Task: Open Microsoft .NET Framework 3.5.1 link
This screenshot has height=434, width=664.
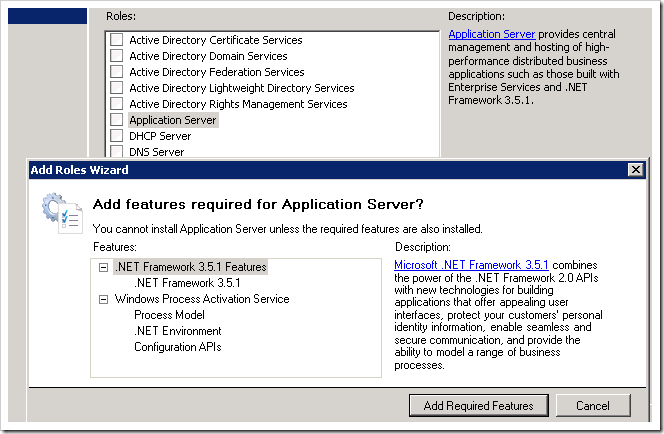Action: coord(471,265)
